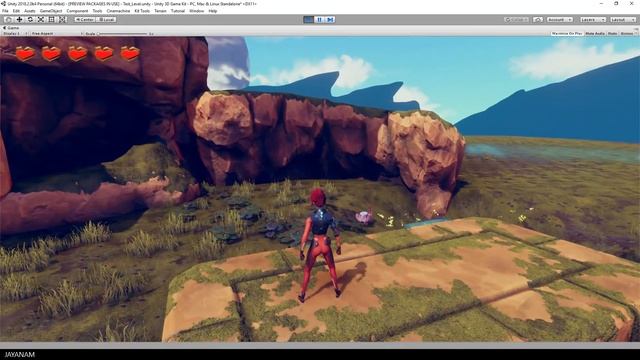Select the Hand tool in toolbar

click(x=8, y=20)
